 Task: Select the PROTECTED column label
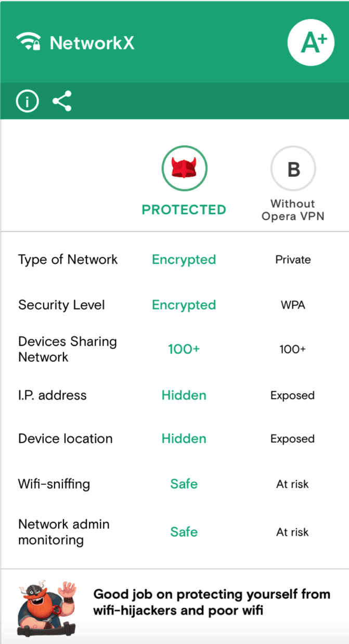(x=184, y=210)
